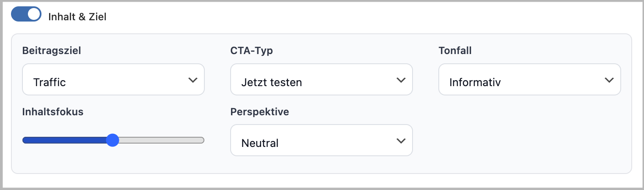Viewport: 644px width, 190px height.
Task: Click the Inhaltsfokus slider handle
Action: (112, 140)
